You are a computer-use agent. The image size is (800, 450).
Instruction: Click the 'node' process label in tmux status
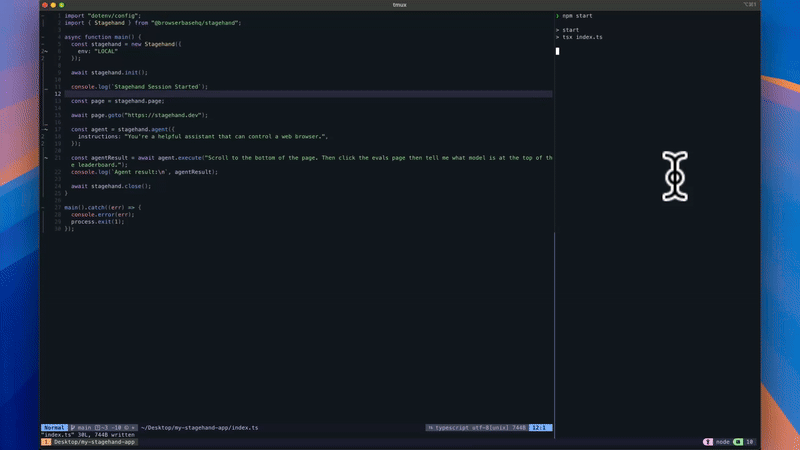point(722,442)
